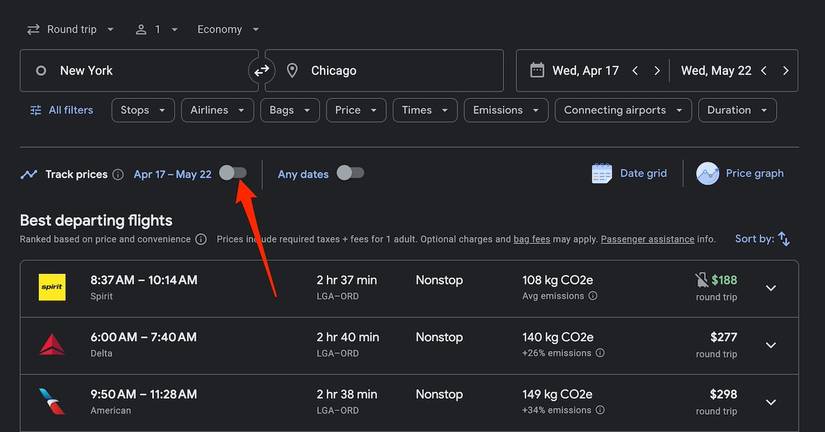Open the Date grid view
The width and height of the screenshot is (825, 432).
pyautogui.click(x=629, y=174)
